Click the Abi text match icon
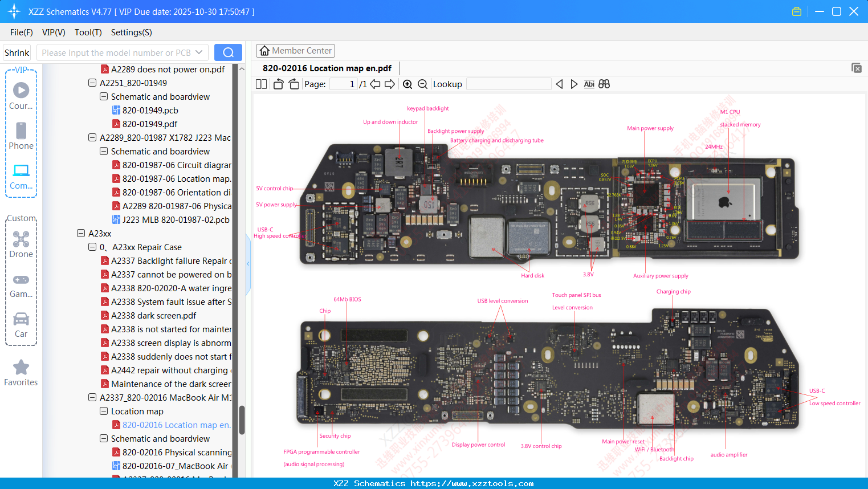Screen dimensions: 868x489 pos(589,84)
